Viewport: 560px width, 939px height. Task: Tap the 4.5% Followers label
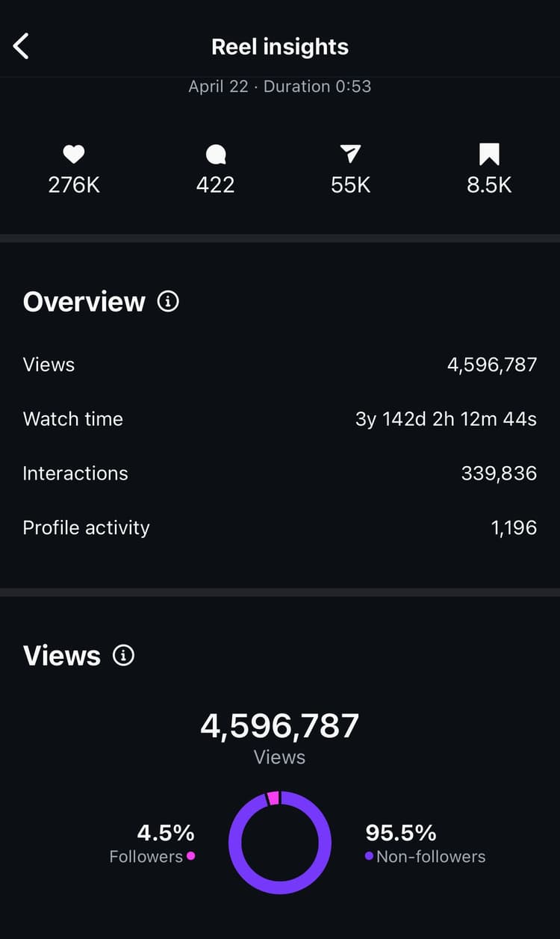point(166,832)
